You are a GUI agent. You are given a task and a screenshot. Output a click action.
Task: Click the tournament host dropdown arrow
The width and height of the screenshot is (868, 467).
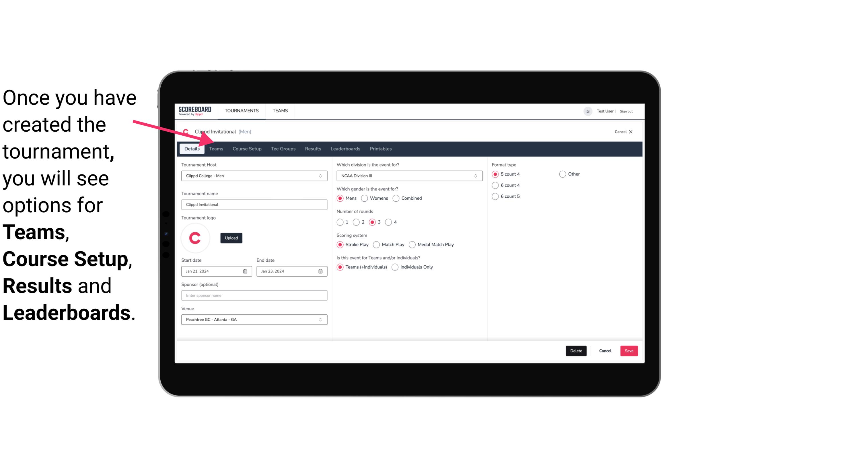pyautogui.click(x=320, y=176)
